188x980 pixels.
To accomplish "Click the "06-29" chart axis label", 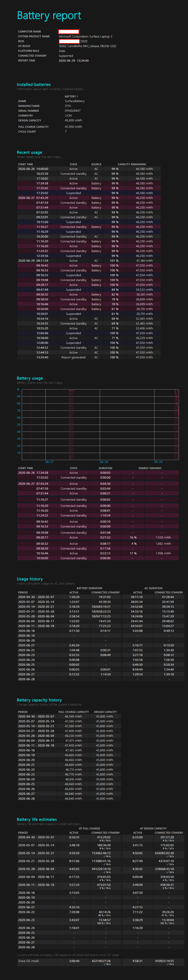I will click(158, 462).
